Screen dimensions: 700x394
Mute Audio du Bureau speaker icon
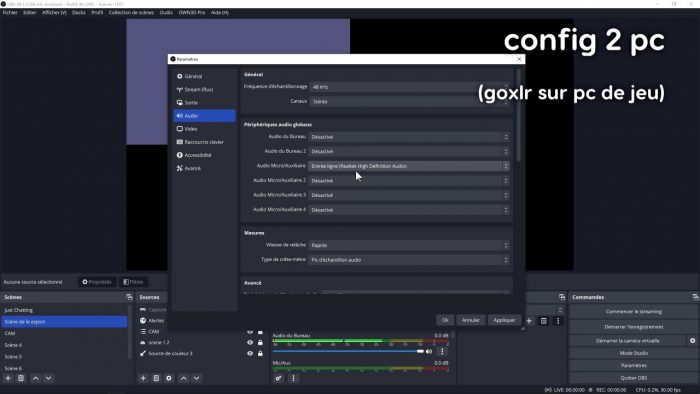coord(429,352)
